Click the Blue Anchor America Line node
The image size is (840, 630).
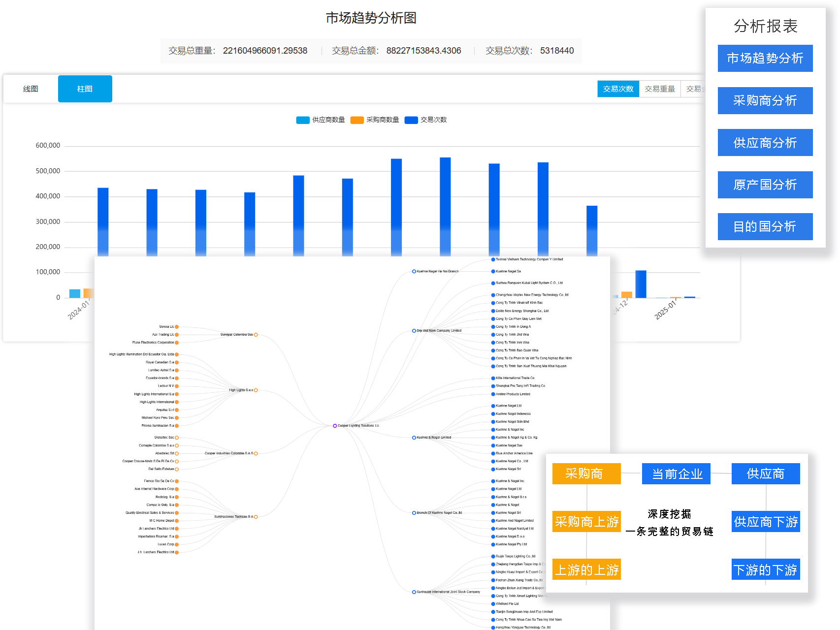point(493,453)
